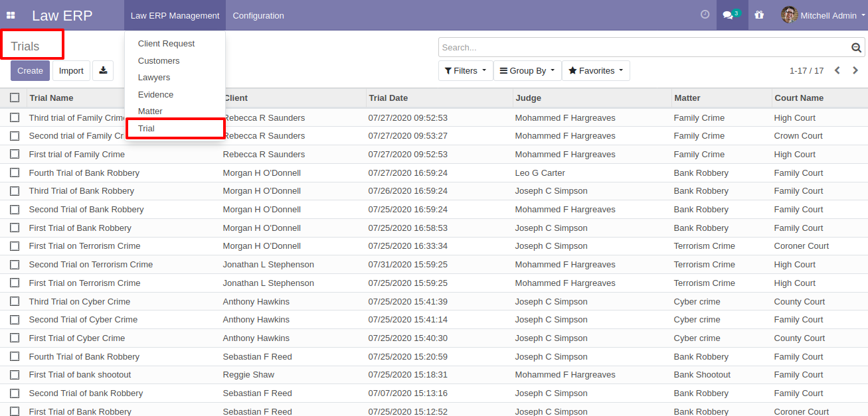Go to previous page arrow
Screen dimensions: 868x416
[x=837, y=70]
